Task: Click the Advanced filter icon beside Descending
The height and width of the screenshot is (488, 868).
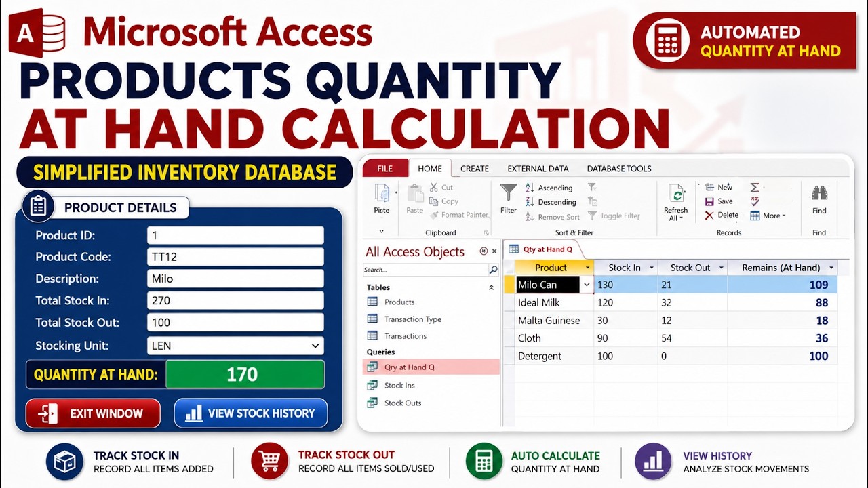Action: 593,202
